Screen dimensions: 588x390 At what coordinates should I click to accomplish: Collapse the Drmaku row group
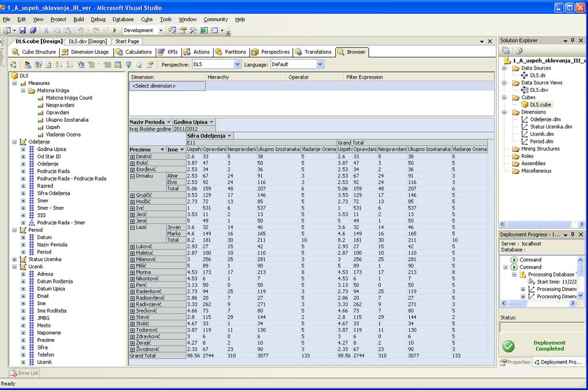(x=133, y=176)
